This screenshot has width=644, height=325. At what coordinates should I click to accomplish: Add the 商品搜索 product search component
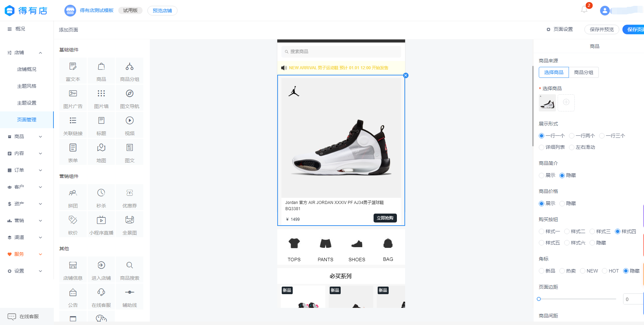pos(130,270)
